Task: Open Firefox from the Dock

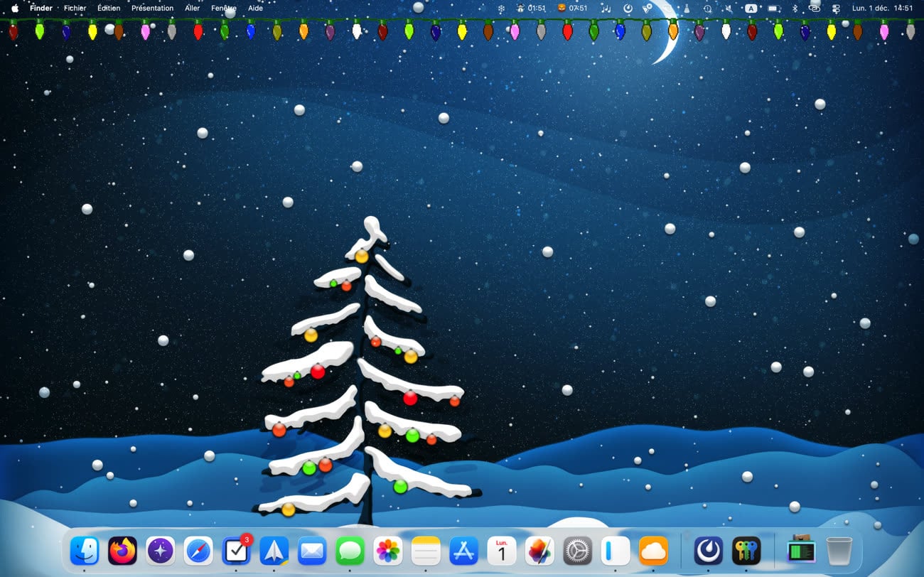Action: 122,551
